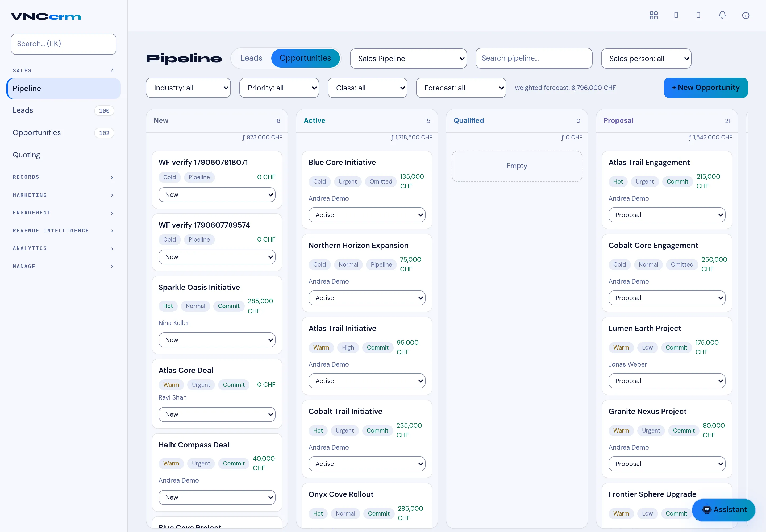This screenshot has width=766, height=532.
Task: Open the Priority filter dropdown
Action: click(x=279, y=88)
